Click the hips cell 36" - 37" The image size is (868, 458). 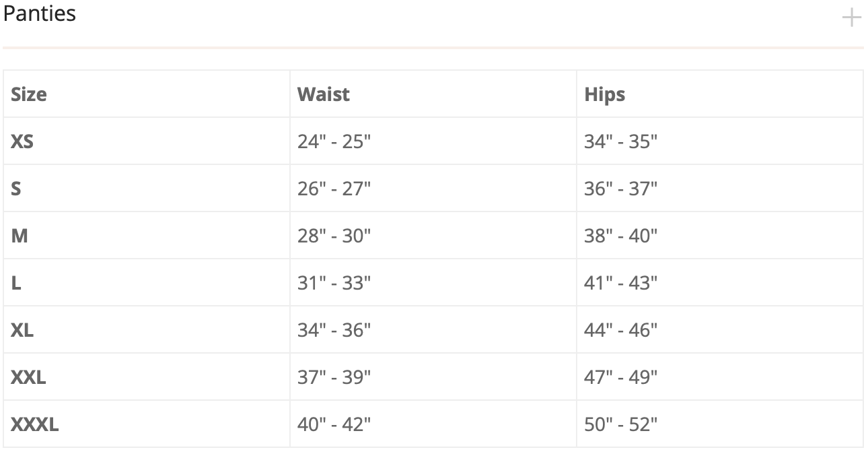621,189
